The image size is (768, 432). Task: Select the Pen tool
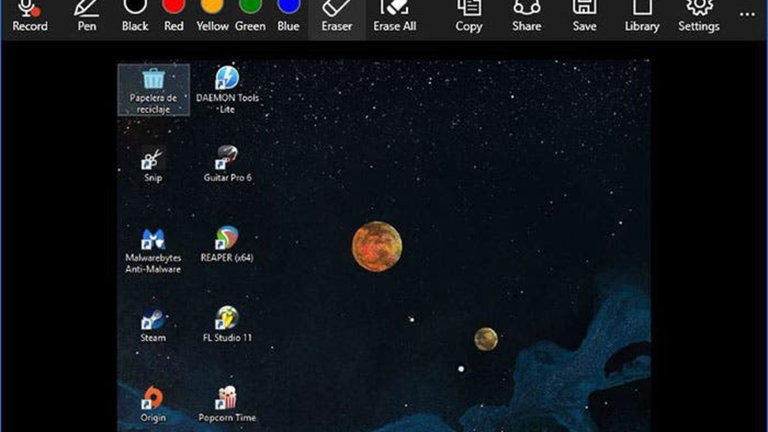[87, 18]
